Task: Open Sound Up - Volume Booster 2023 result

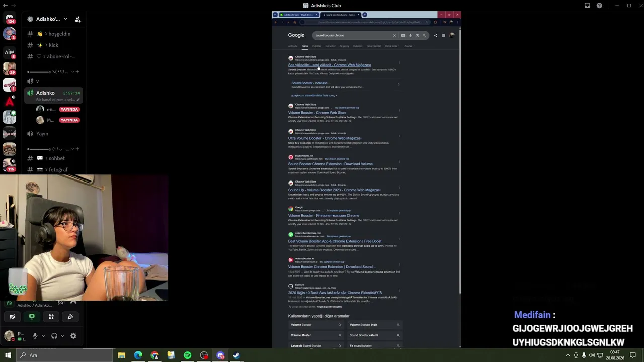Action: [334, 190]
